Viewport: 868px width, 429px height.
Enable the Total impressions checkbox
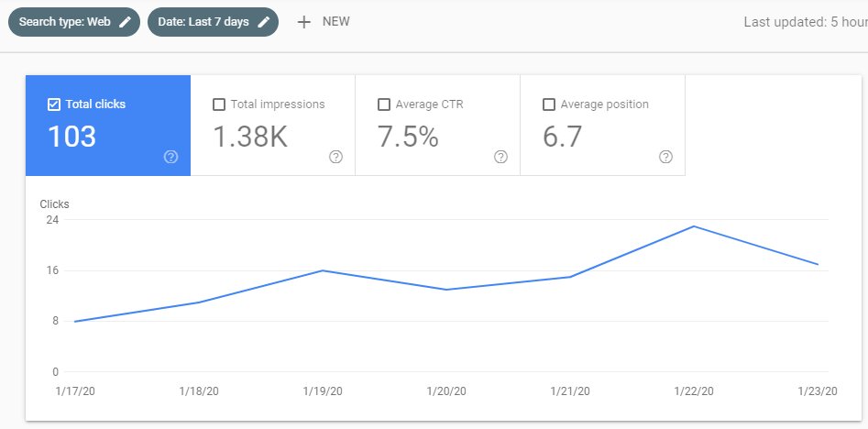click(218, 104)
